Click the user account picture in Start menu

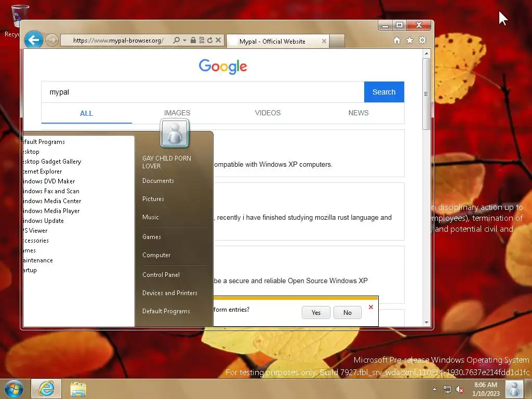click(175, 134)
